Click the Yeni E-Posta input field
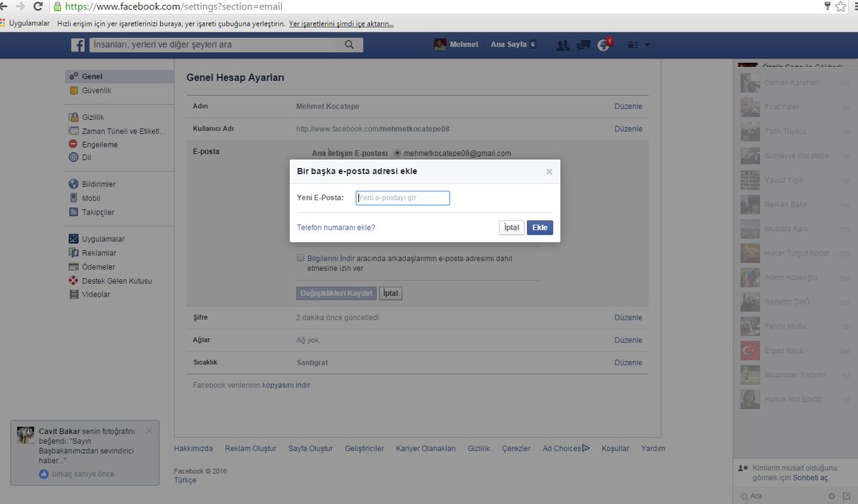The width and height of the screenshot is (858, 504). (403, 198)
